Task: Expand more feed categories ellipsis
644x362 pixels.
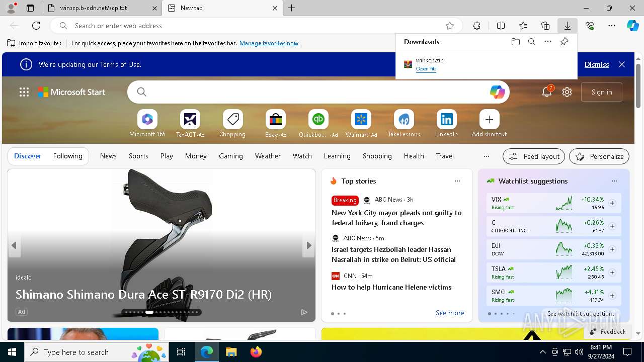Action: tap(486, 156)
